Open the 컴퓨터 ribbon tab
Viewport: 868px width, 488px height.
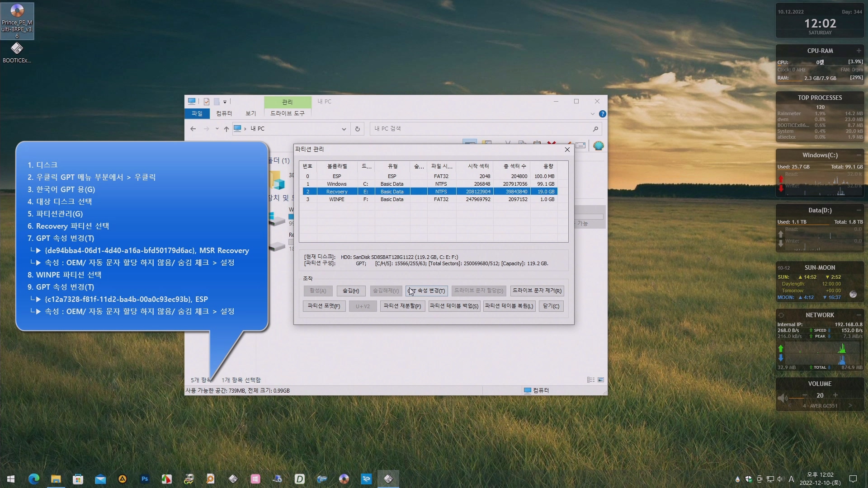coord(224,113)
